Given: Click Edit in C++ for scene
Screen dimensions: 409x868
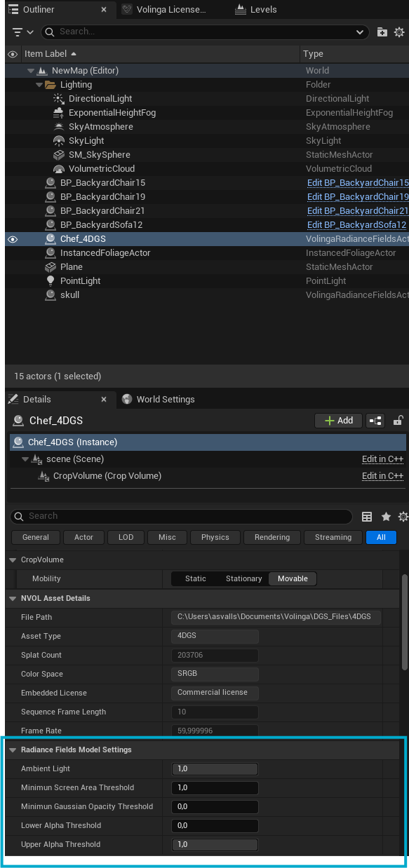Looking at the screenshot, I should 383,459.
